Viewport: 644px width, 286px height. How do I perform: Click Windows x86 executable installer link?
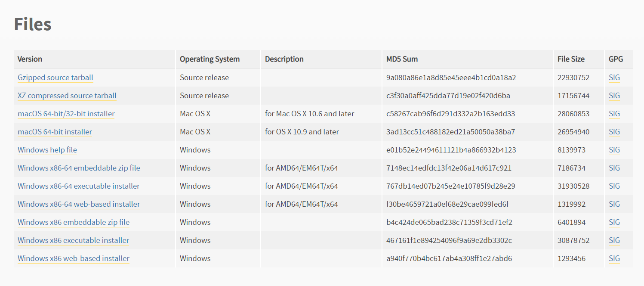[x=74, y=240]
